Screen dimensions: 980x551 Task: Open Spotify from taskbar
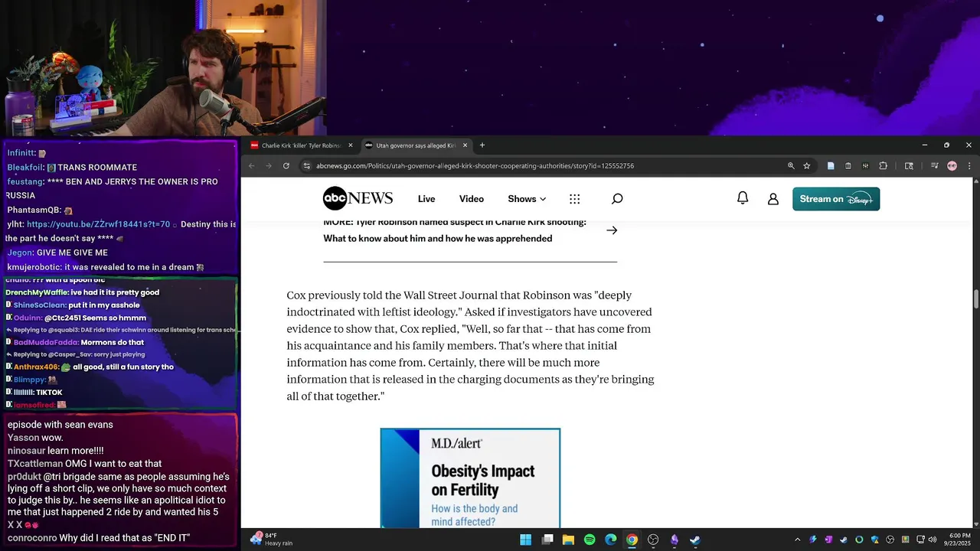pos(590,540)
